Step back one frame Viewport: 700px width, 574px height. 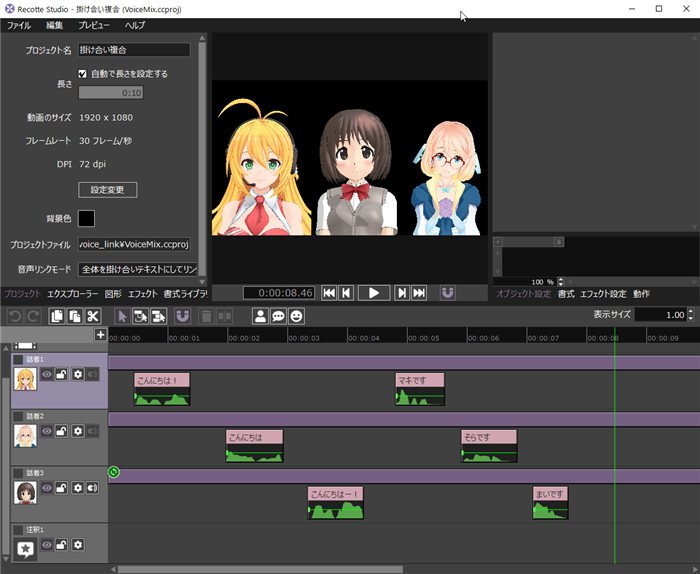tap(346, 293)
